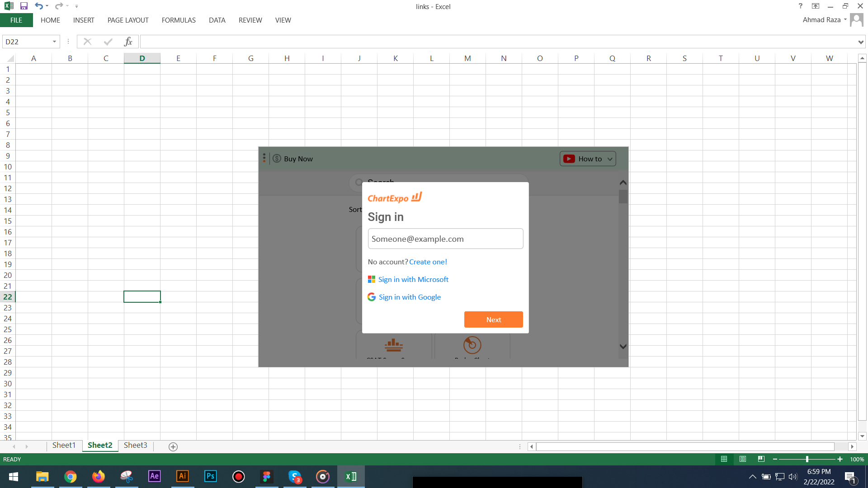Screen dimensions: 868x488
Task: Open Illustrator from taskbar
Action: pyautogui.click(x=183, y=477)
